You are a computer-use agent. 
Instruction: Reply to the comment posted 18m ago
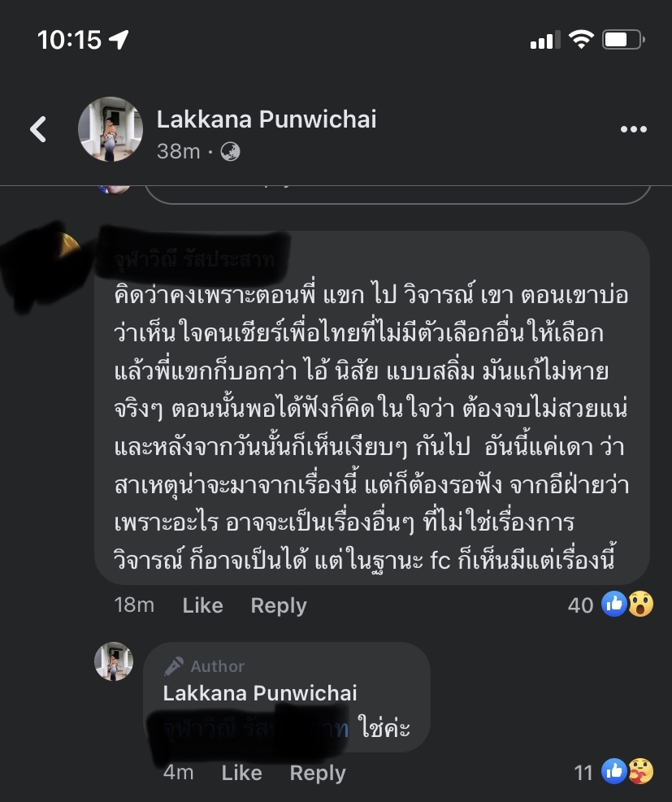coord(279,605)
